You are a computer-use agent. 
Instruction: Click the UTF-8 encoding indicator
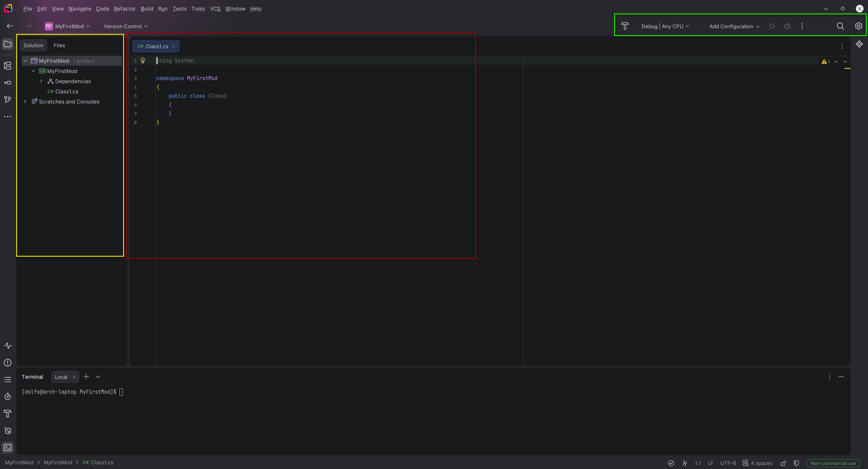[728, 463]
